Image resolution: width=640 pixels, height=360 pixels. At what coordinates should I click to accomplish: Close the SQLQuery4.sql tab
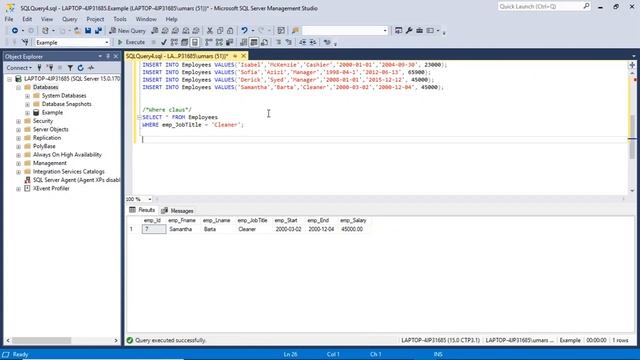pyautogui.click(x=244, y=56)
